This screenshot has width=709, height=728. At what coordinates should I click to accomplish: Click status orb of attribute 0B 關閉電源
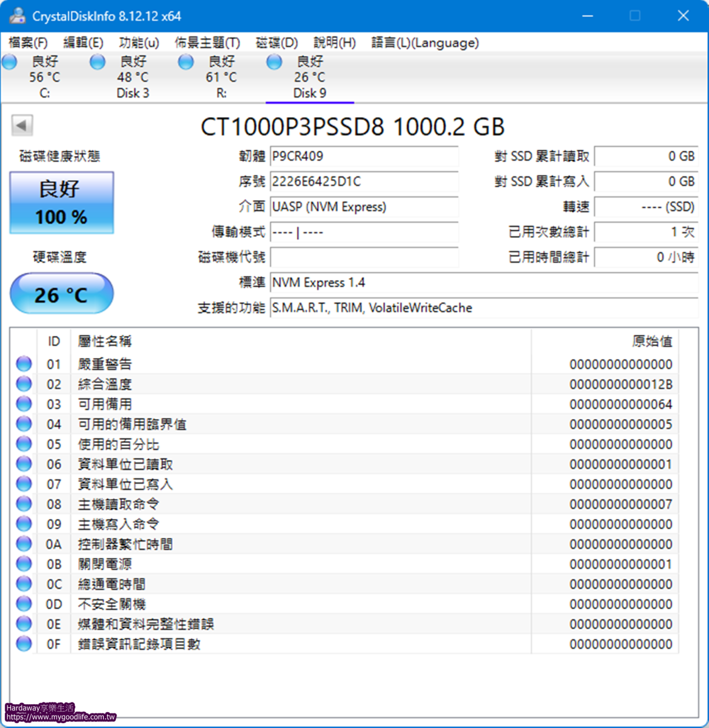click(x=24, y=564)
